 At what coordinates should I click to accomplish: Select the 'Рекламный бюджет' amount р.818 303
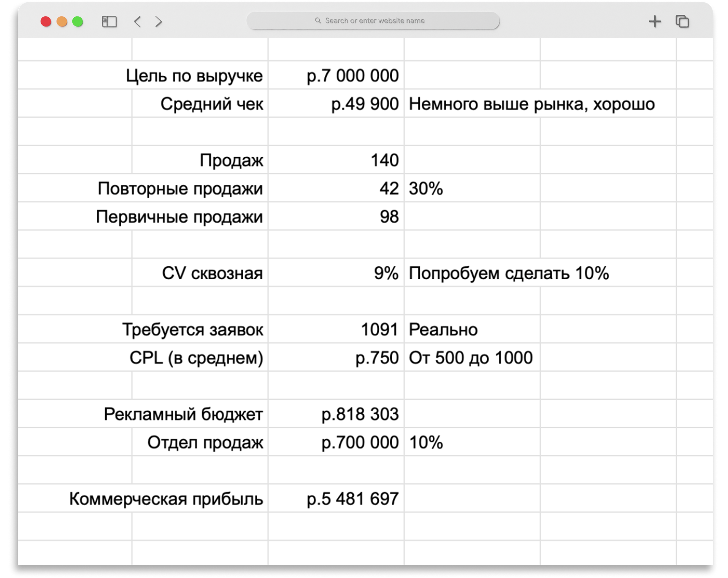[x=360, y=414]
